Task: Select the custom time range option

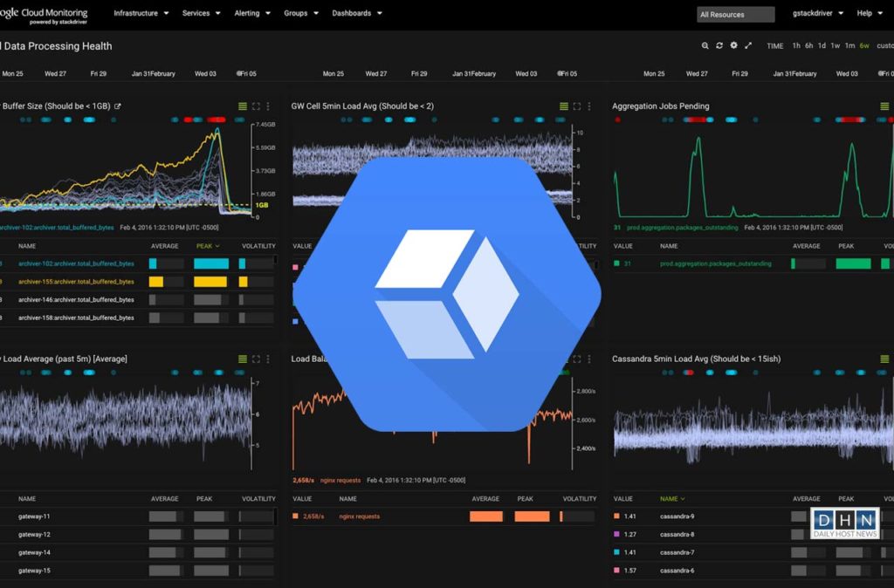Action: coord(886,45)
